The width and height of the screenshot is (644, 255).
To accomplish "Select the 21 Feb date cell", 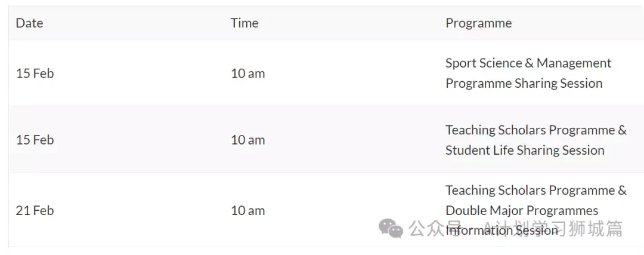I will click(x=35, y=211).
